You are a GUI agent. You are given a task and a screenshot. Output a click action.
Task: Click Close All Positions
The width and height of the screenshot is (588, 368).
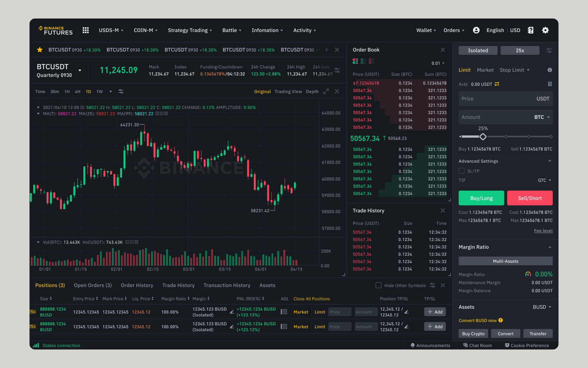(312, 299)
